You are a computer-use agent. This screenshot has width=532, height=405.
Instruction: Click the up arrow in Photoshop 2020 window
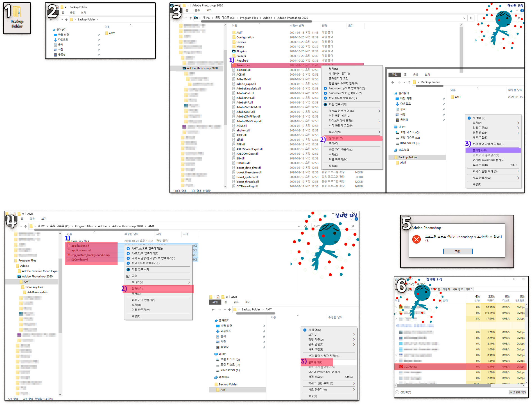coord(191,18)
